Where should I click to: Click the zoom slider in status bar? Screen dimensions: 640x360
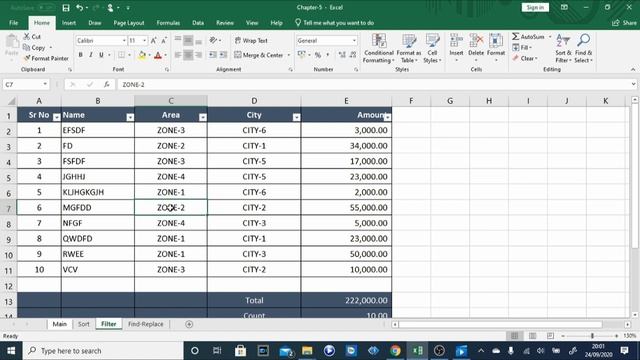pos(592,336)
